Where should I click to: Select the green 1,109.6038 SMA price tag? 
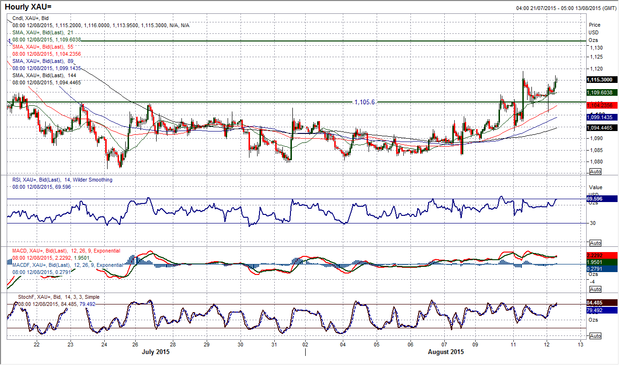point(602,93)
